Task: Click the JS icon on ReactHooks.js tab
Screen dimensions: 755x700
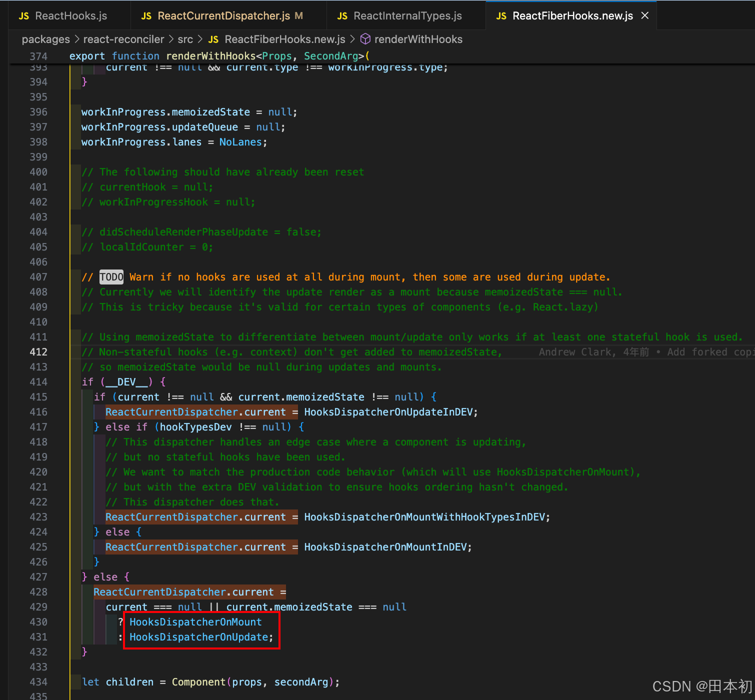Action: [24, 16]
